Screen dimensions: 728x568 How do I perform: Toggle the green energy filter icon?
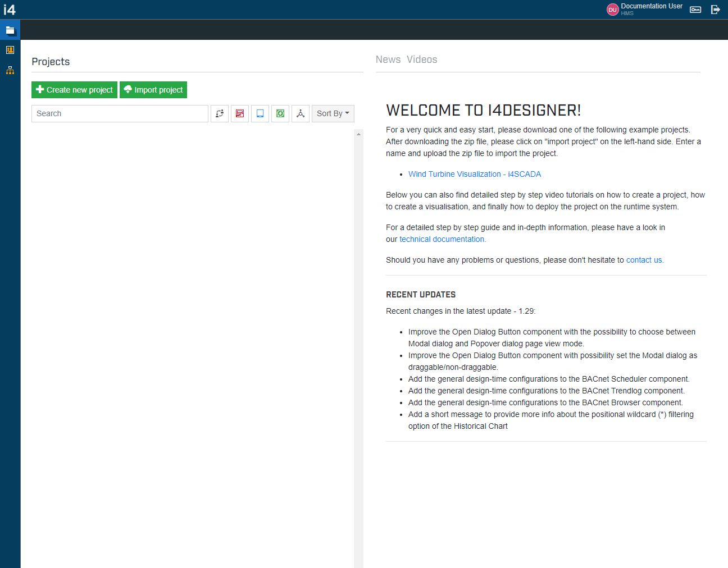[x=280, y=113]
